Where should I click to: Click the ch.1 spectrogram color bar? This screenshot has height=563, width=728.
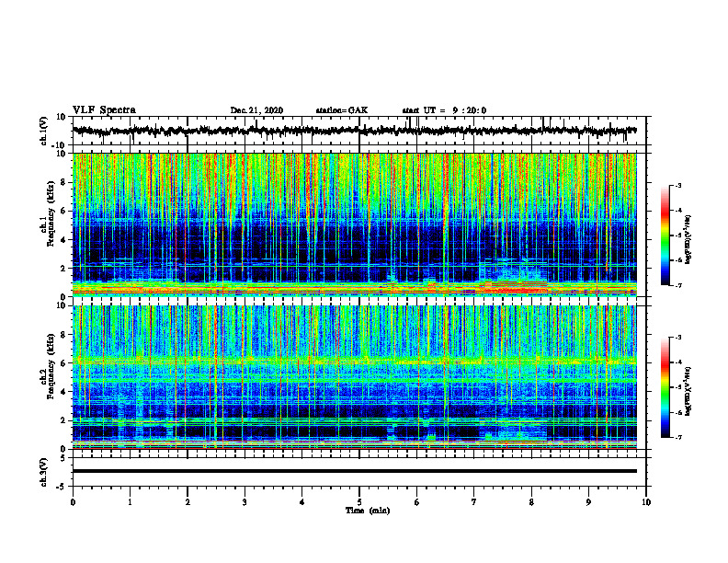pyautogui.click(x=665, y=236)
